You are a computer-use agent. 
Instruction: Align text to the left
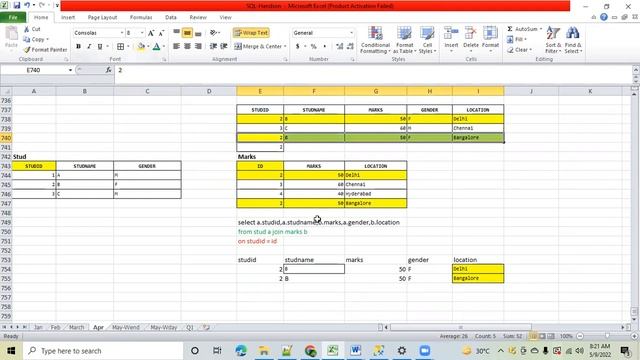coord(176,47)
